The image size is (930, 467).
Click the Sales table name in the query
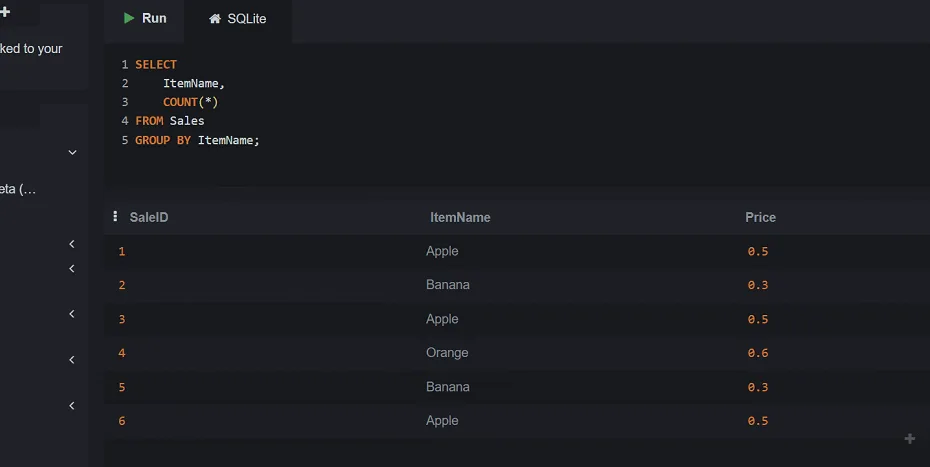187,121
